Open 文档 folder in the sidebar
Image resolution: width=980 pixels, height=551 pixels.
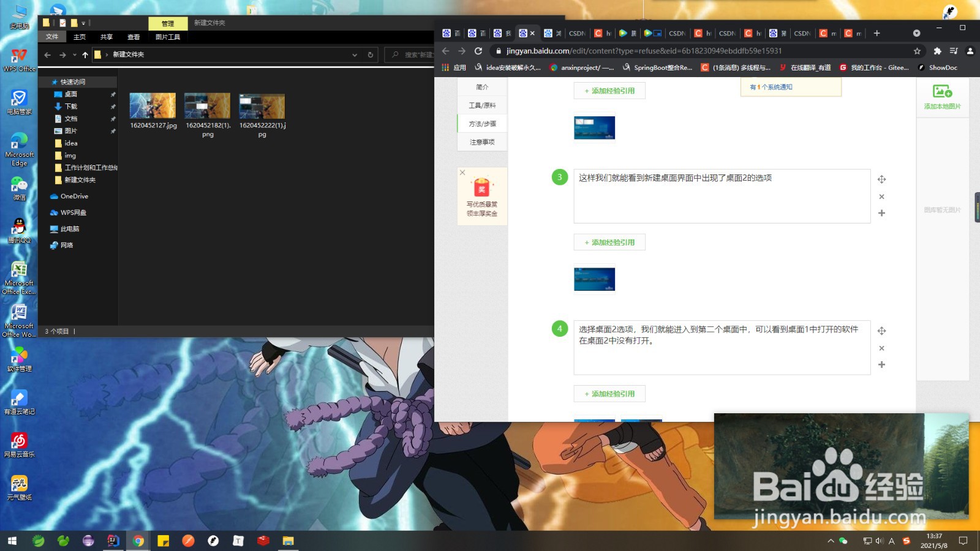71,119
